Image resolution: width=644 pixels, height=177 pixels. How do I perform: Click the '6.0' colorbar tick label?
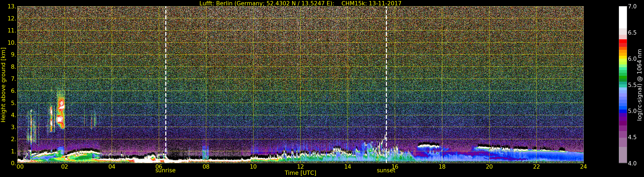click(x=632, y=59)
